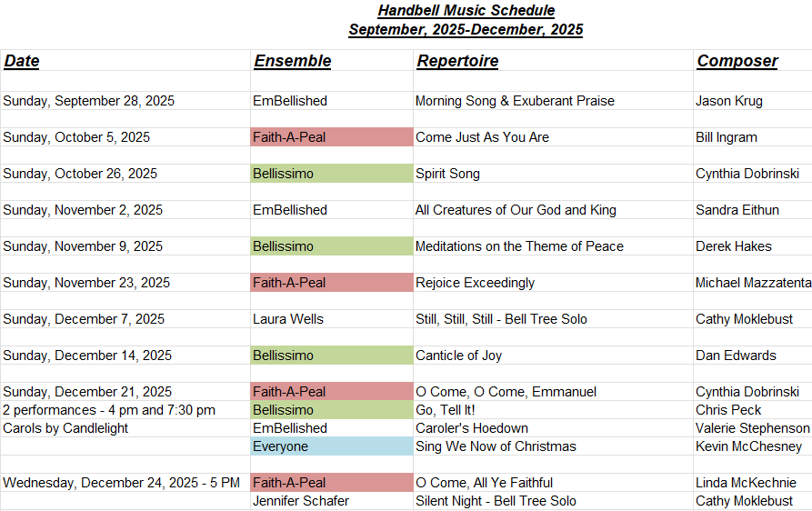The height and width of the screenshot is (511, 812).
Task: Click the Jason Krug composer cell
Action: click(x=753, y=101)
